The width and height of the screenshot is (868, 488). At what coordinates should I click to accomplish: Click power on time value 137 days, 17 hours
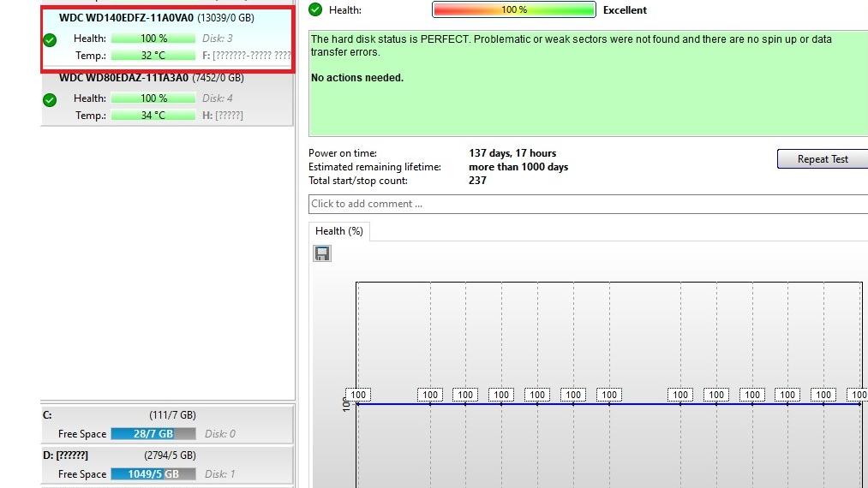coord(512,153)
